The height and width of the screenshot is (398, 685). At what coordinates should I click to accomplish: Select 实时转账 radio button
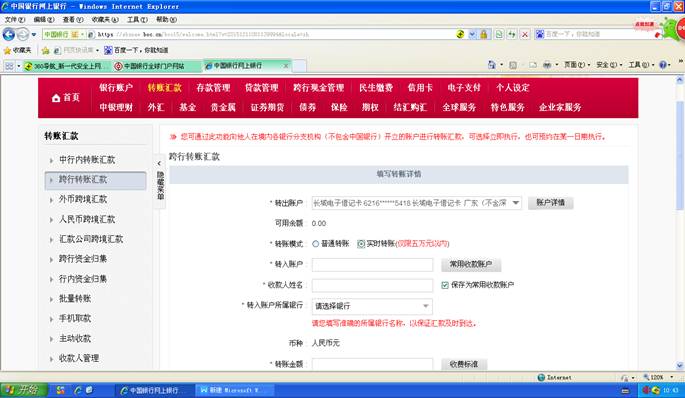click(361, 244)
